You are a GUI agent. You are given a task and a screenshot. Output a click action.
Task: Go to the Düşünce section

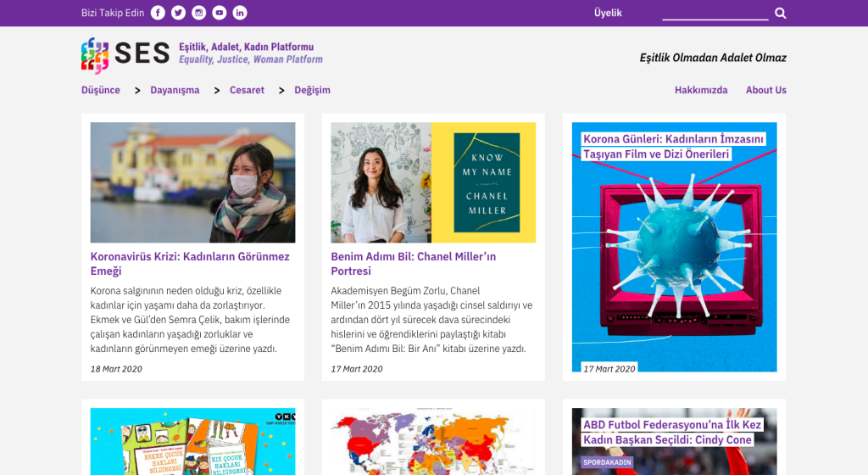[101, 90]
